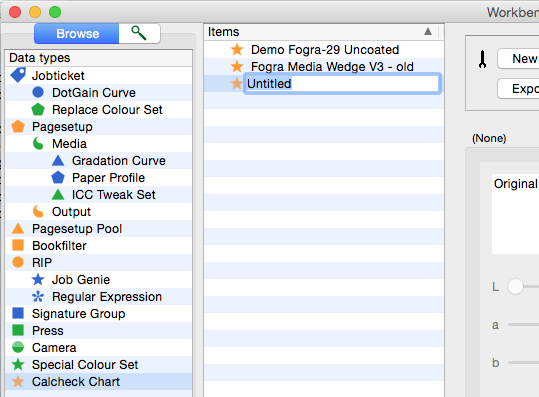Select Camera data type
This screenshot has height=397, width=539.
[99, 348]
